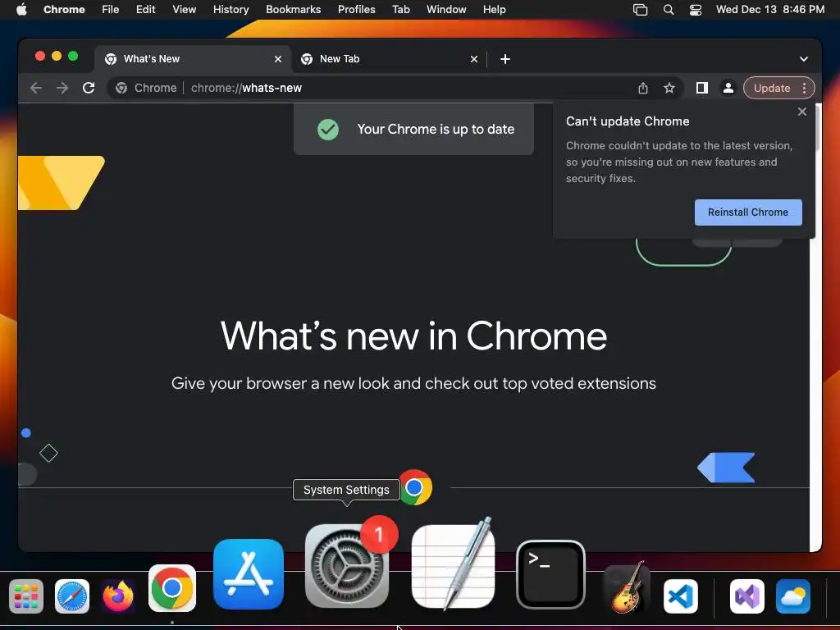Click the Update button
Viewport: 840px width, 630px height.
pyautogui.click(x=771, y=88)
